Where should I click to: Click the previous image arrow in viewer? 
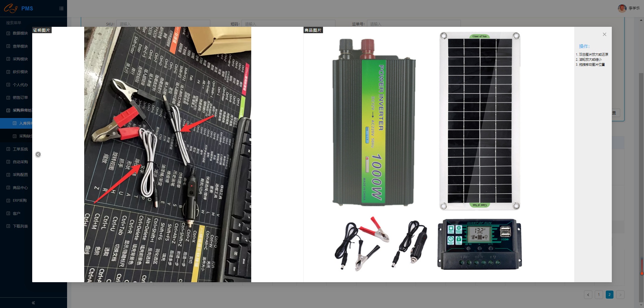coord(38,155)
